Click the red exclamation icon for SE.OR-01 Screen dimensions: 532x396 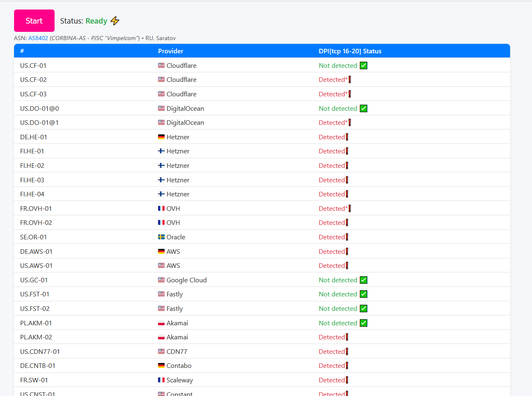coord(347,237)
